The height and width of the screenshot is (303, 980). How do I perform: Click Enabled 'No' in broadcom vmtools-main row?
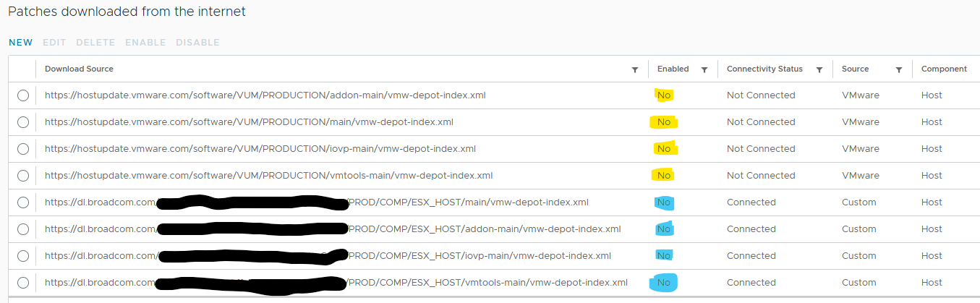(x=663, y=283)
